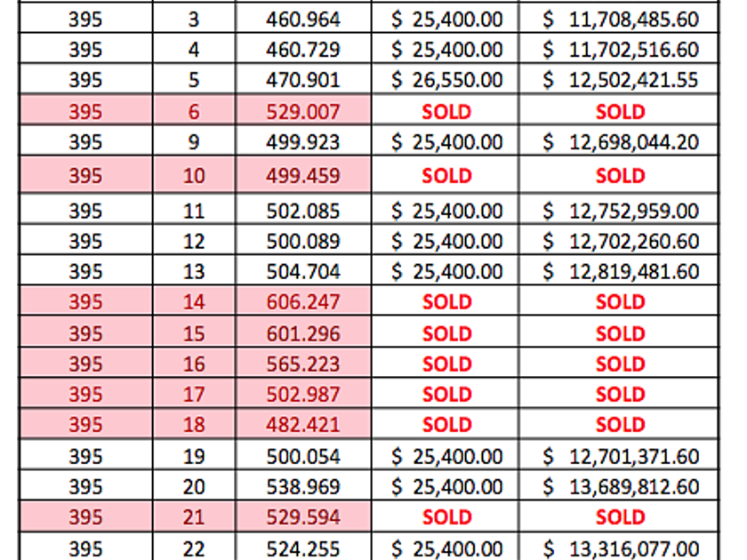The height and width of the screenshot is (560, 747).
Task: Click the total $11,702,516.60 cell
Action: tap(621, 50)
